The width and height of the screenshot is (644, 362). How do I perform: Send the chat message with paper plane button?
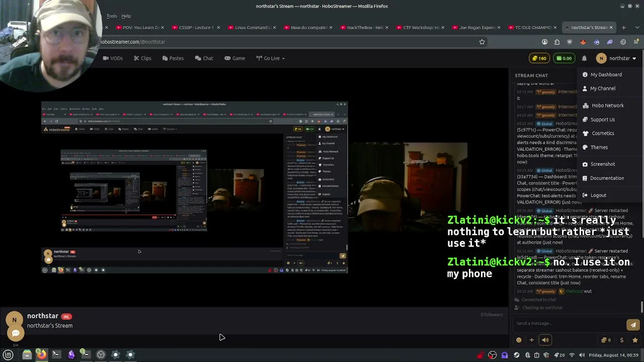pos(633,325)
